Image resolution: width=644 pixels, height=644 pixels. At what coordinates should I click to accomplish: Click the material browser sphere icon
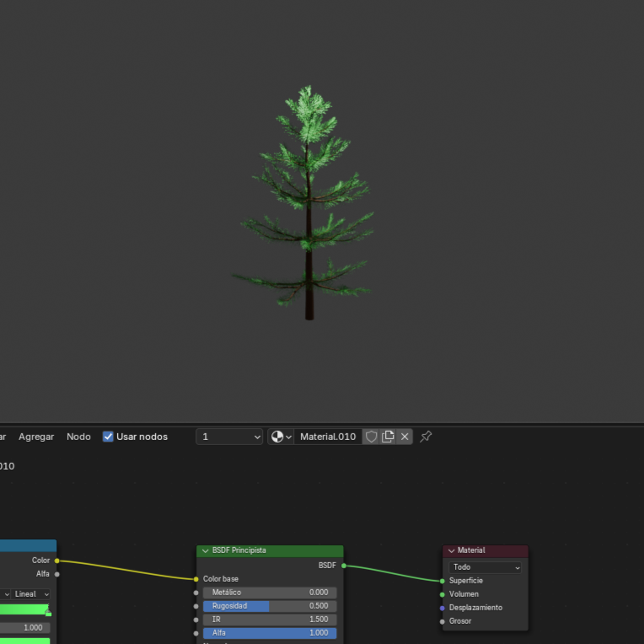[x=277, y=437]
